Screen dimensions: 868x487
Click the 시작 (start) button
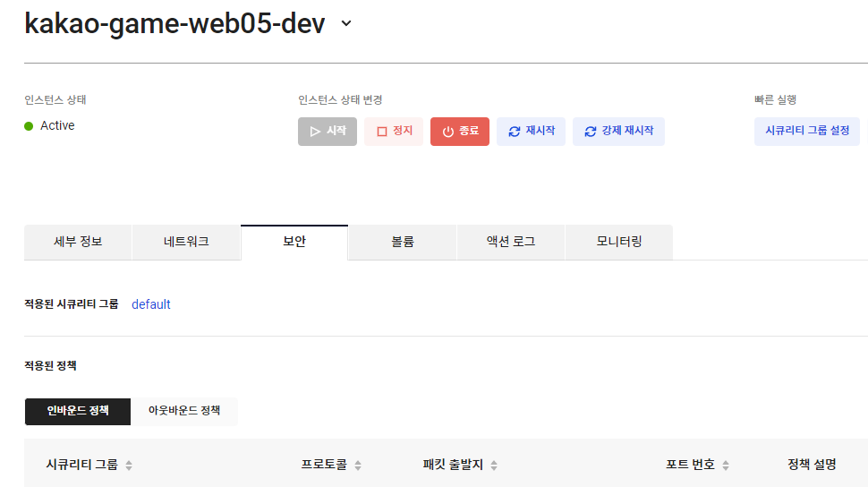[328, 132]
